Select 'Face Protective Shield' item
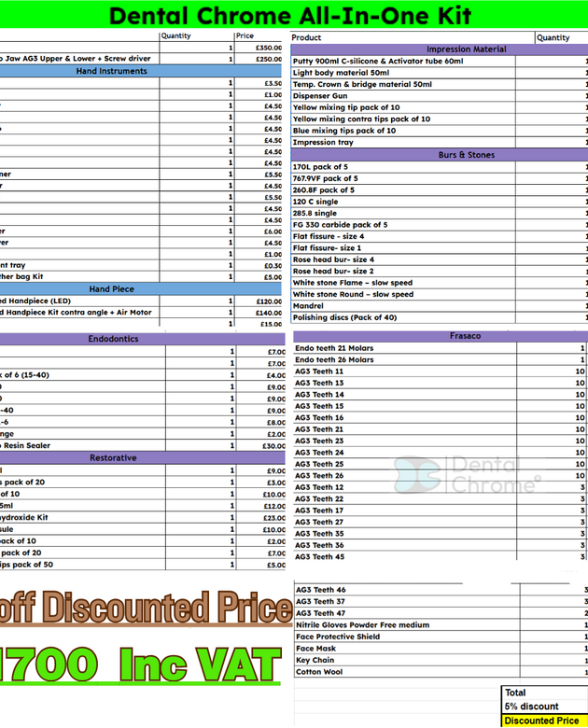Screen dimensions: 588x728 pos(338,637)
